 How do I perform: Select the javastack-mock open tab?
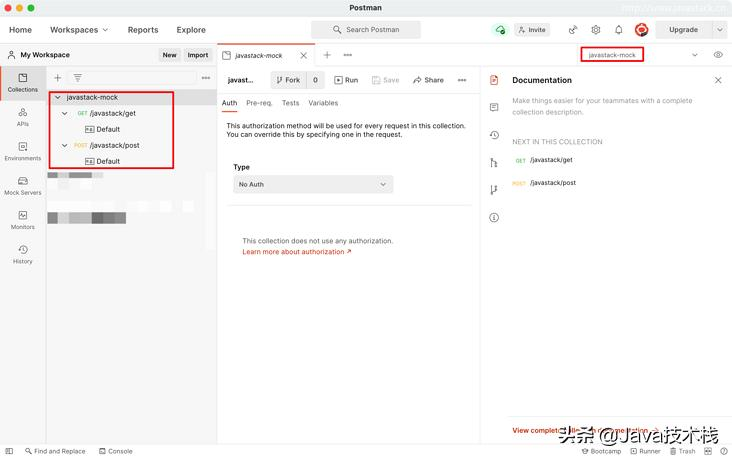[x=259, y=56]
